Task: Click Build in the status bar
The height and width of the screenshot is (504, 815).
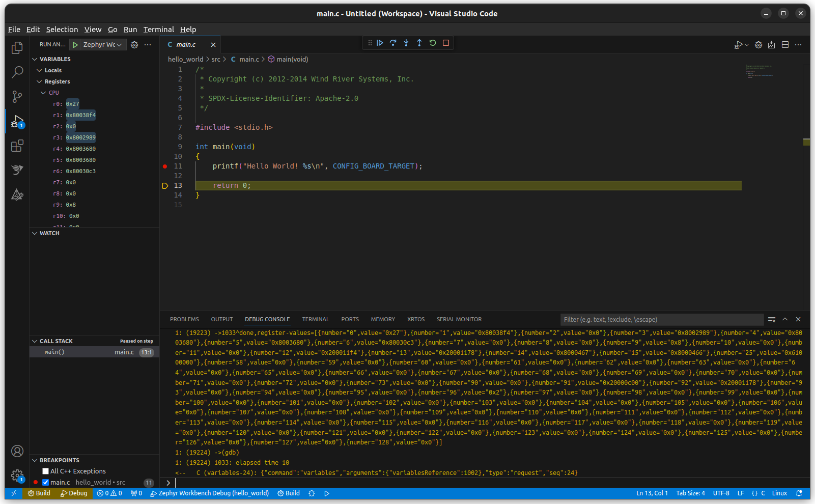Action: [39, 493]
